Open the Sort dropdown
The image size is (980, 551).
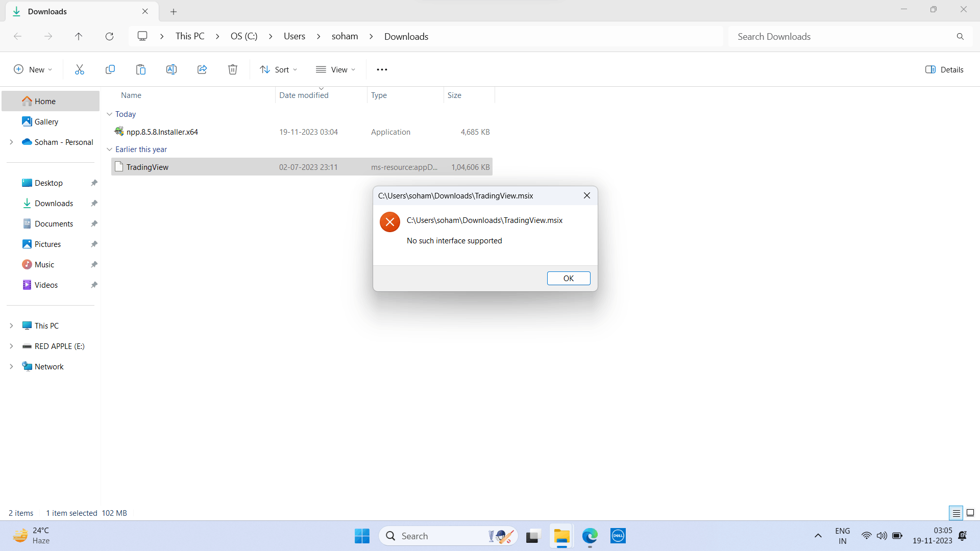click(278, 69)
